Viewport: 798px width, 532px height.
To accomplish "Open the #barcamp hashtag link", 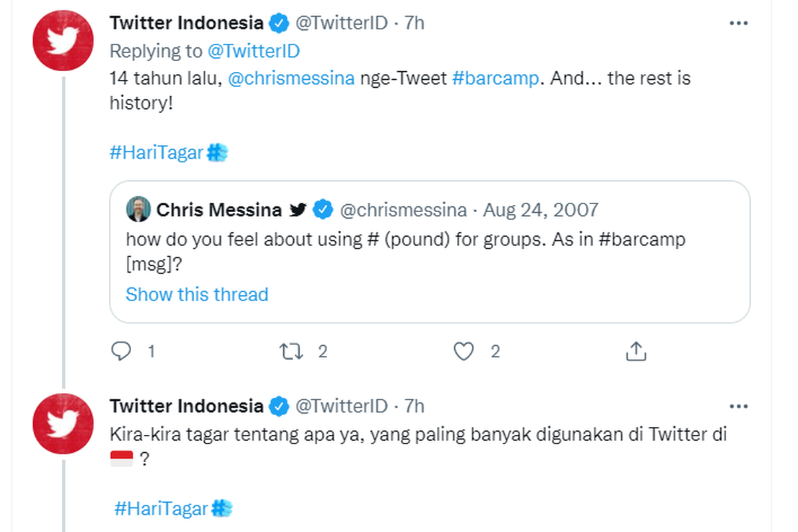I will pos(495,78).
